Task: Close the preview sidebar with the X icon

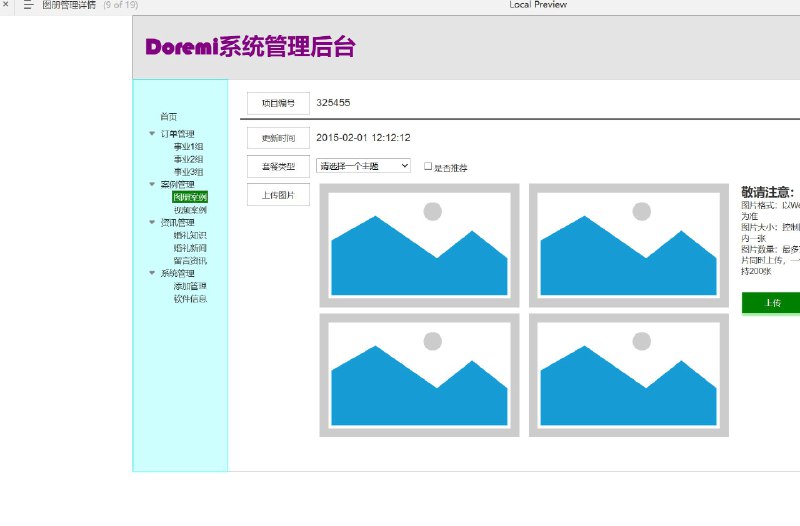Action: tap(6, 4)
